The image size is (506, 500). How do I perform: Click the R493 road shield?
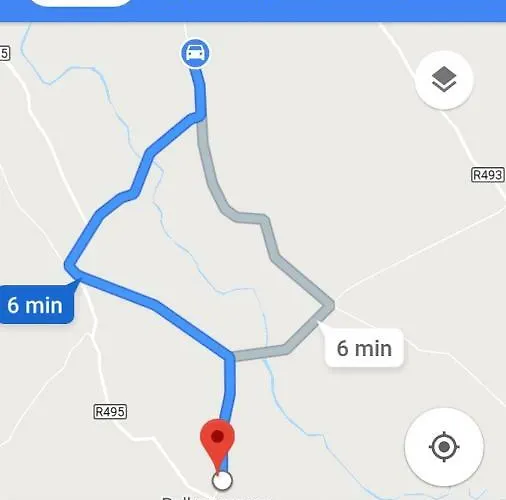pos(487,175)
